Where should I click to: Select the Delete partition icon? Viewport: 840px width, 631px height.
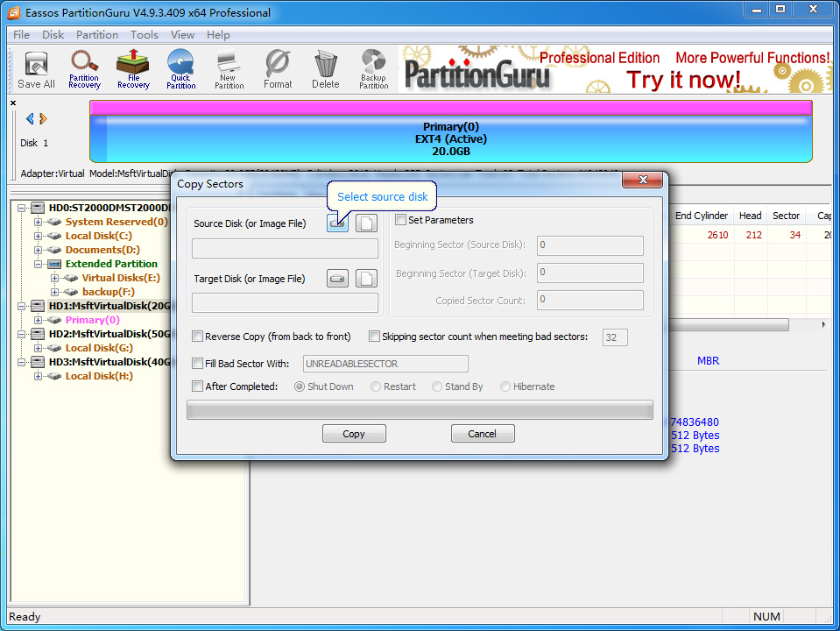pyautogui.click(x=326, y=70)
